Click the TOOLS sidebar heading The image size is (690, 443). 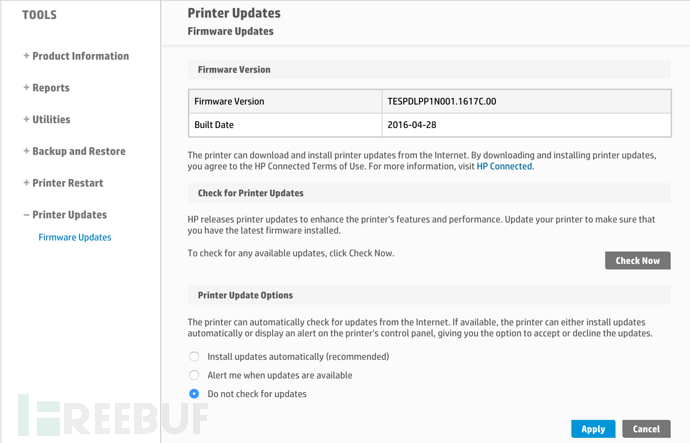tap(40, 15)
